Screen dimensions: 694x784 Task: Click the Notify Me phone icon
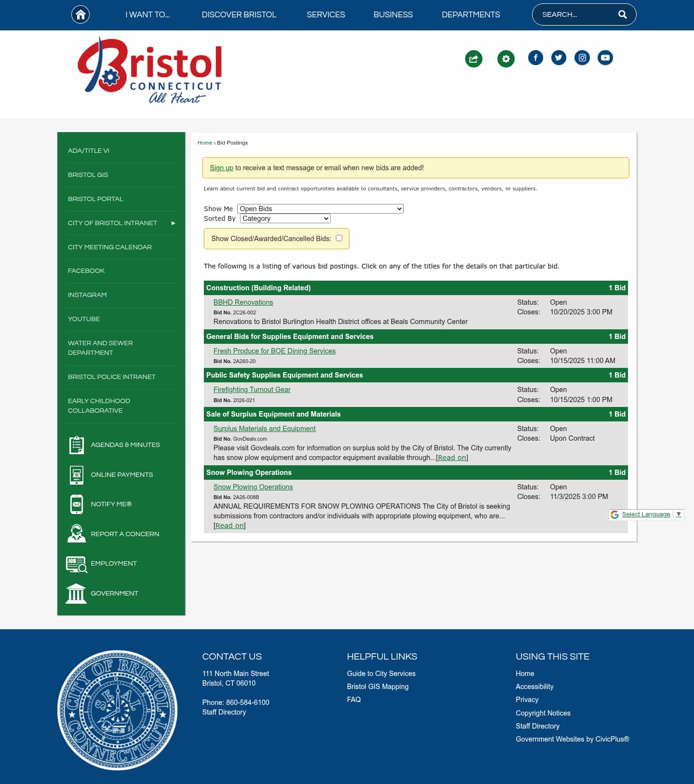point(76,504)
